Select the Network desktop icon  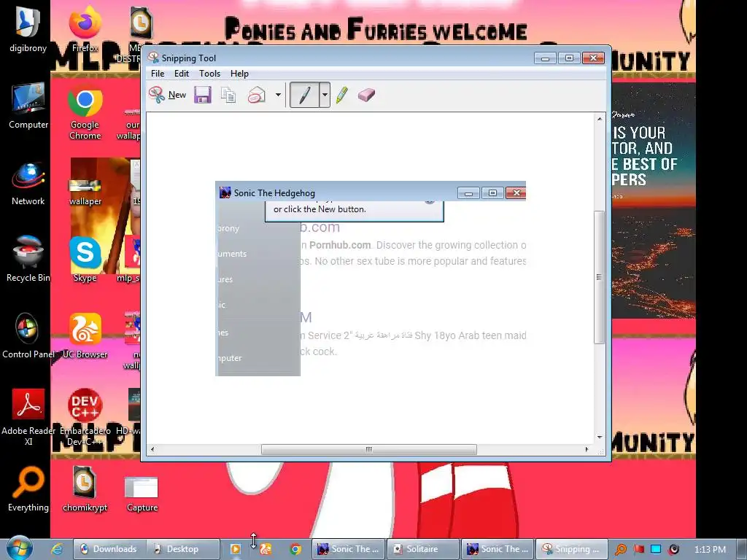coord(28,183)
